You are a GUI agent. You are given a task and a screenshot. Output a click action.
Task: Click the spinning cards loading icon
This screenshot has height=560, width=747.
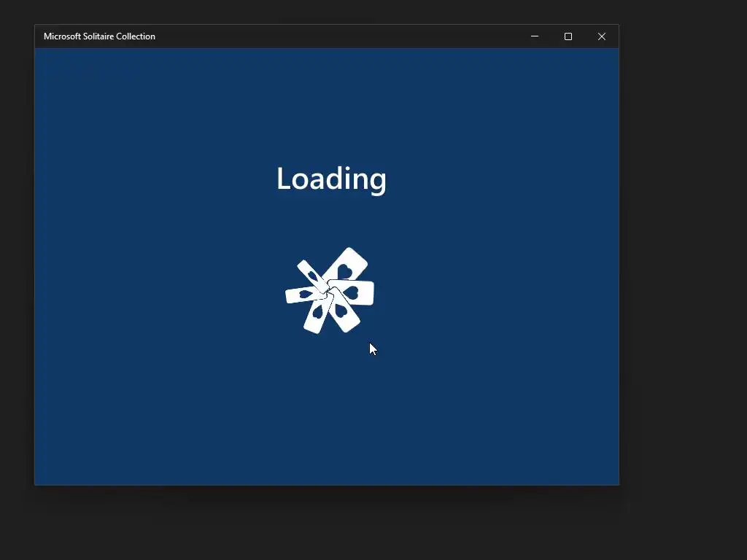coord(330,290)
